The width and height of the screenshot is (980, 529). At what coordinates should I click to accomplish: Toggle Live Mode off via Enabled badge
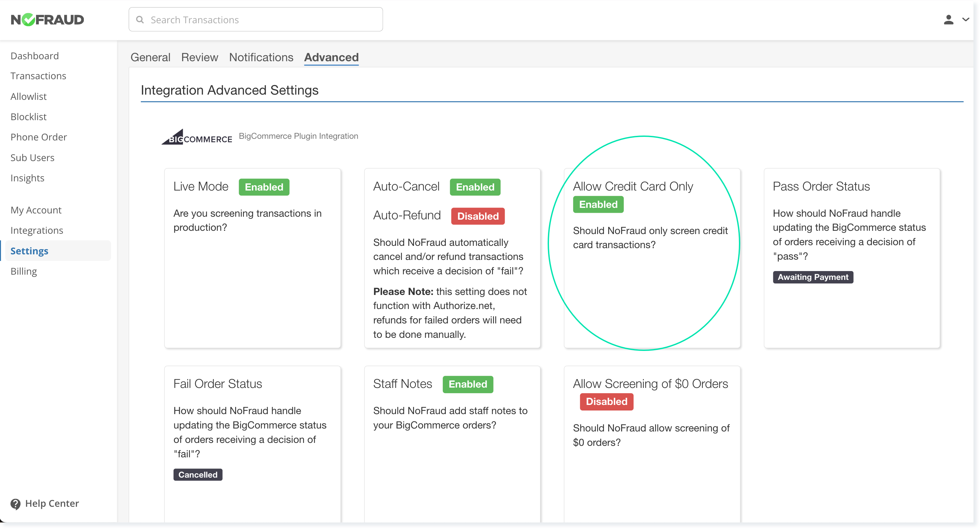click(x=264, y=187)
